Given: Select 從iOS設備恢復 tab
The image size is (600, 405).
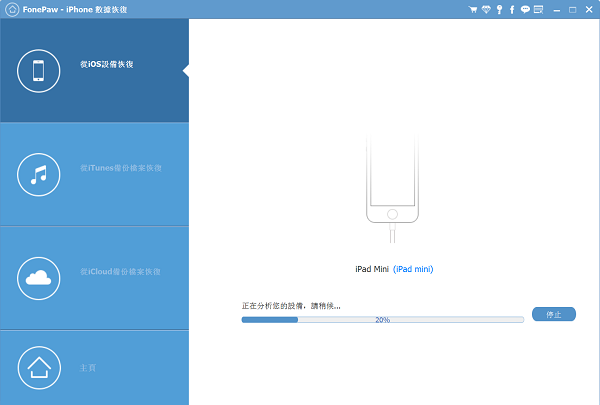Looking at the screenshot, I should [107, 64].
